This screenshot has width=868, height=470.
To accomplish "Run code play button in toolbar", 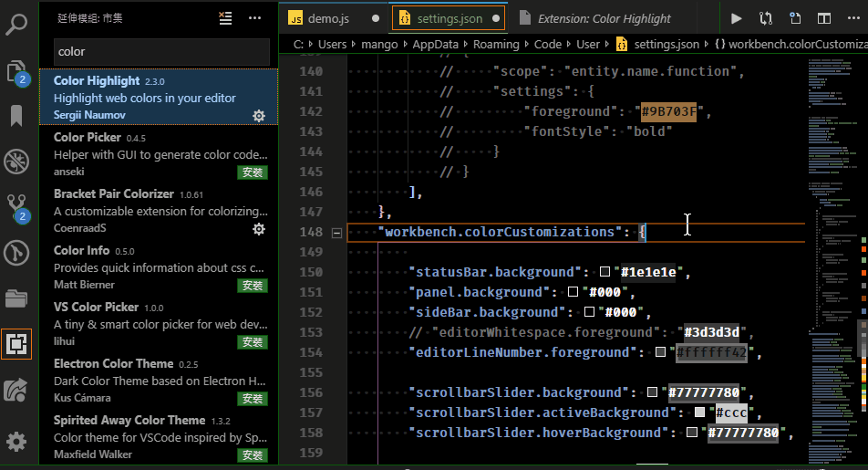I will (737, 18).
